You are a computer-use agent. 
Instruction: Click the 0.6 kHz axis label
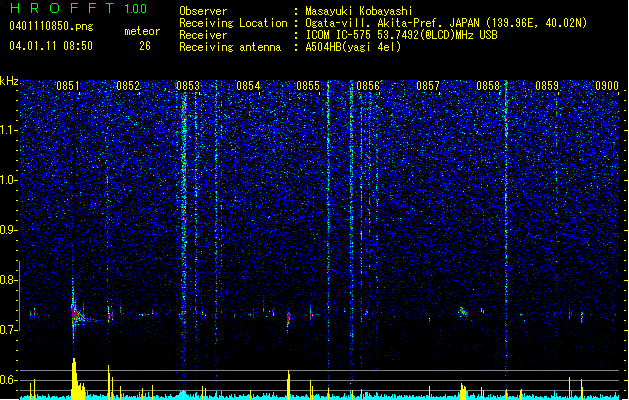(9, 380)
